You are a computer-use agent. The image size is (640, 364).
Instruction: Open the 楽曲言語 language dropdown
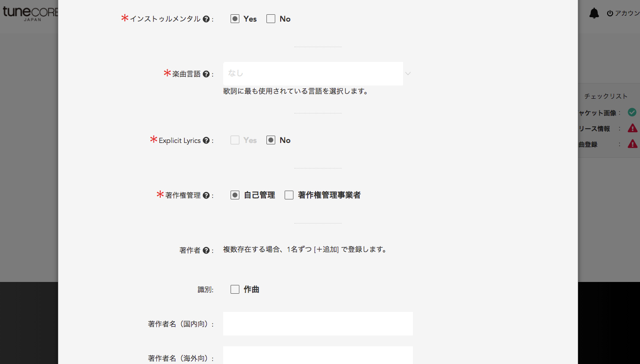pos(317,74)
